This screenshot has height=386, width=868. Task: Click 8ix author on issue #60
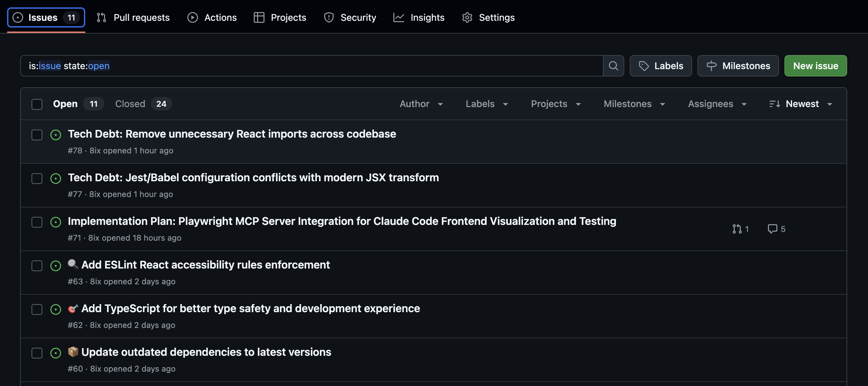pos(96,369)
